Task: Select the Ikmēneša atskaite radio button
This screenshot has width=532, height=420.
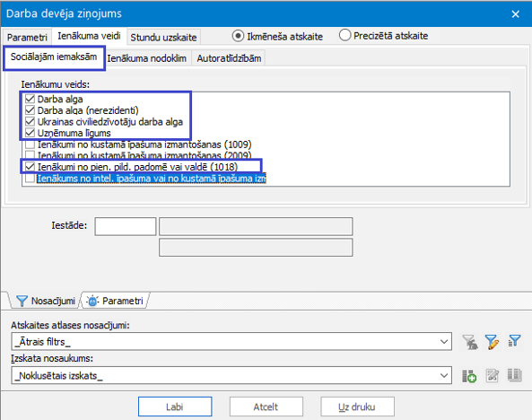Action: pos(238,36)
